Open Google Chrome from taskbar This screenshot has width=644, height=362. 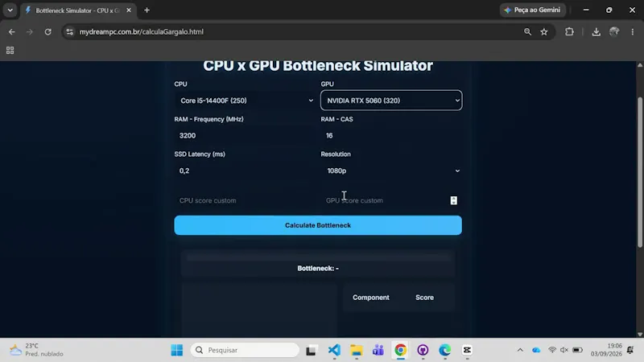(x=400, y=350)
